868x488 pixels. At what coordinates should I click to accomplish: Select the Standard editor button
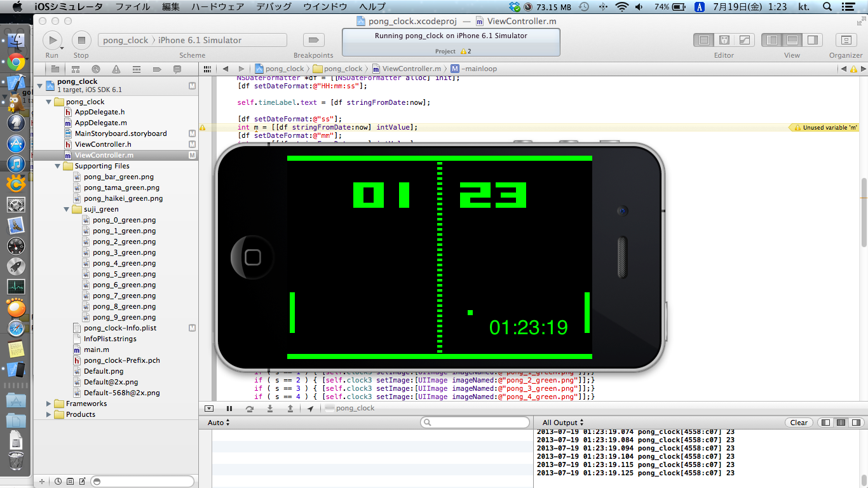(703, 40)
